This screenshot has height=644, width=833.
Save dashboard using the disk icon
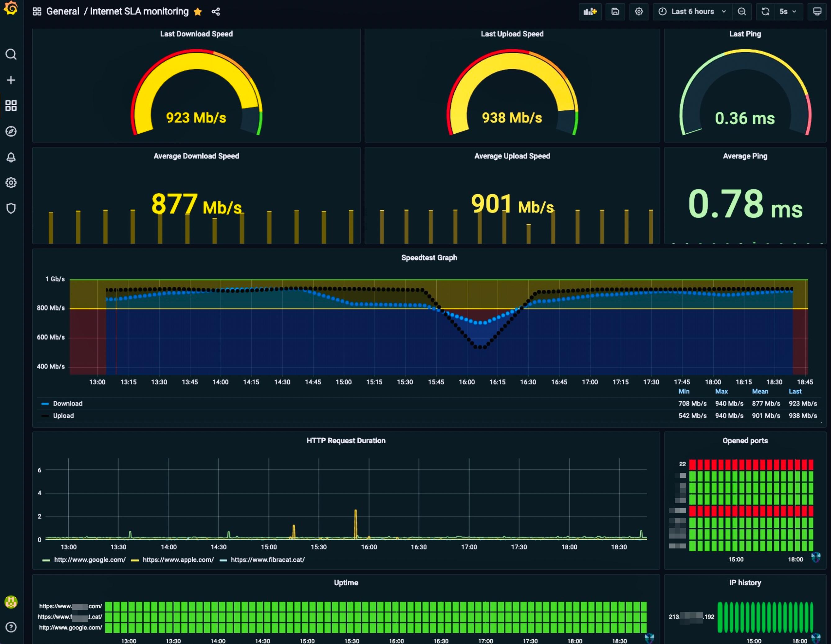coord(615,12)
